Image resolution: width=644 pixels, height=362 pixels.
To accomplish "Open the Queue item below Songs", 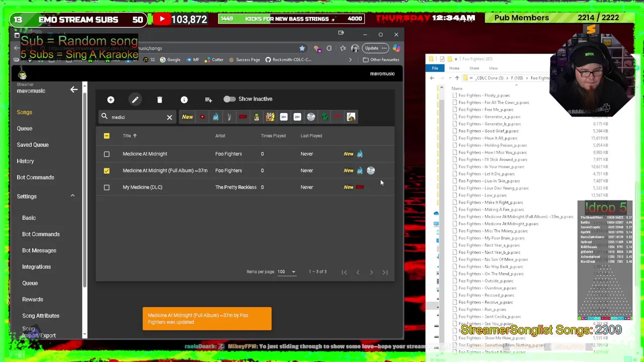I will (25, 128).
